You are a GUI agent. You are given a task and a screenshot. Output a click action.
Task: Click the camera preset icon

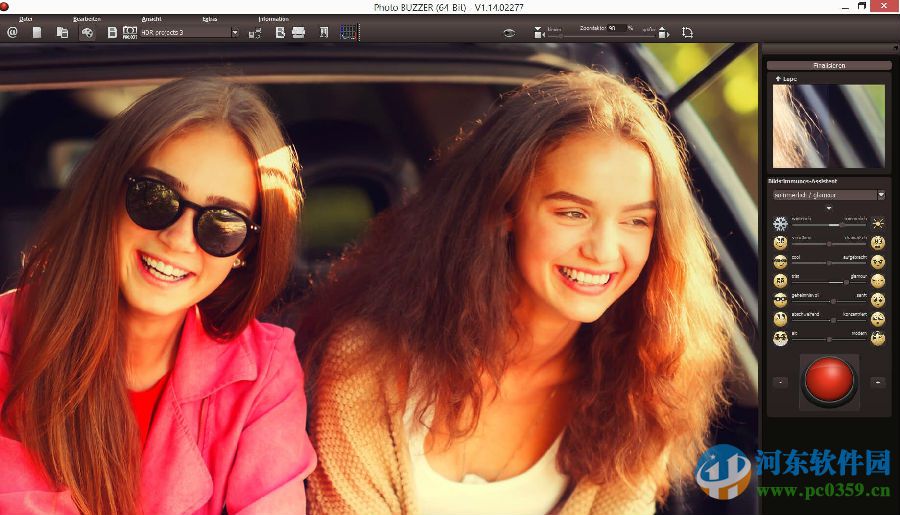(130, 32)
